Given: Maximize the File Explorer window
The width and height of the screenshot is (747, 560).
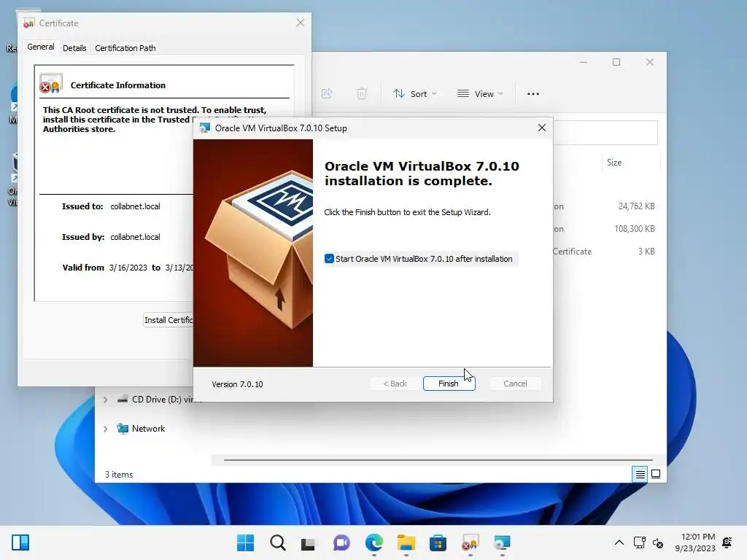Looking at the screenshot, I should coord(616,62).
